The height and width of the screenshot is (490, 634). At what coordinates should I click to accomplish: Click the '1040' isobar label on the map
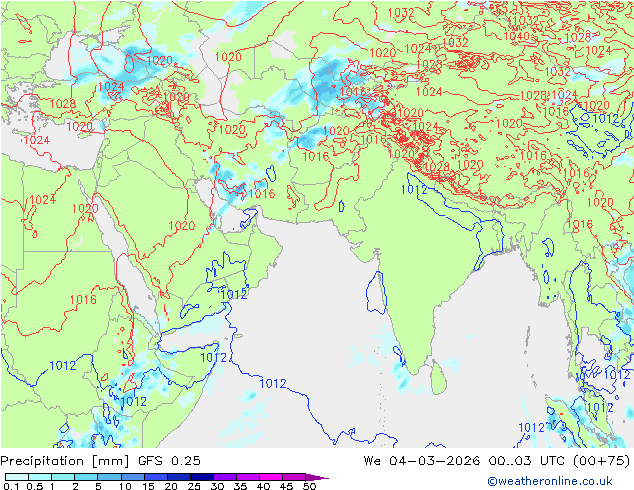[x=516, y=36]
